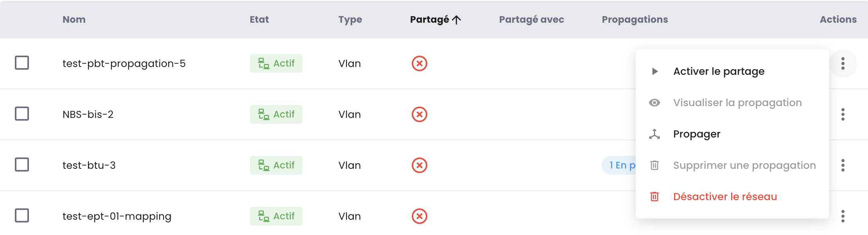Check the box for test-pbt-propagation-5
This screenshot has height=235, width=868.
pos(22,63)
